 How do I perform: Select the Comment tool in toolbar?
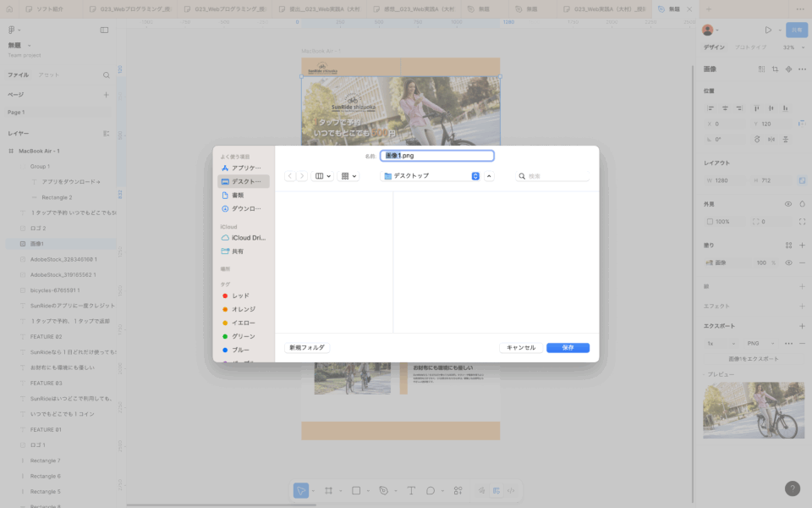pos(431,490)
